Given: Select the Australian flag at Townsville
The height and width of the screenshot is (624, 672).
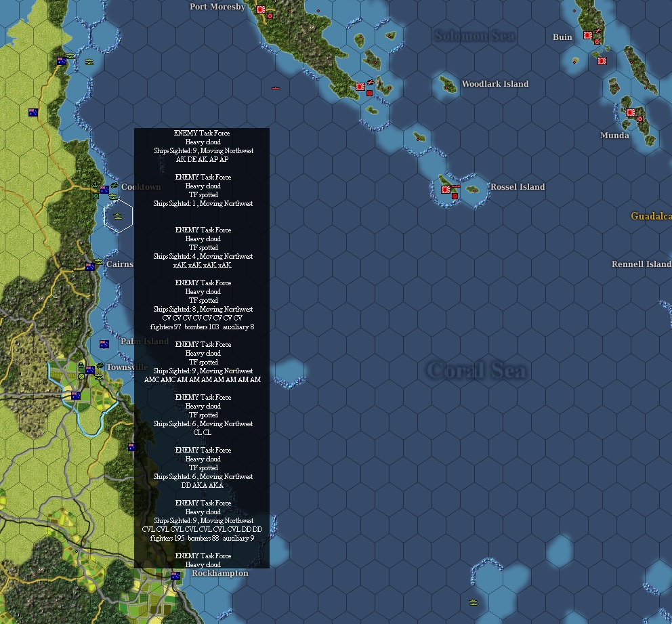Looking at the screenshot, I should point(90,369).
